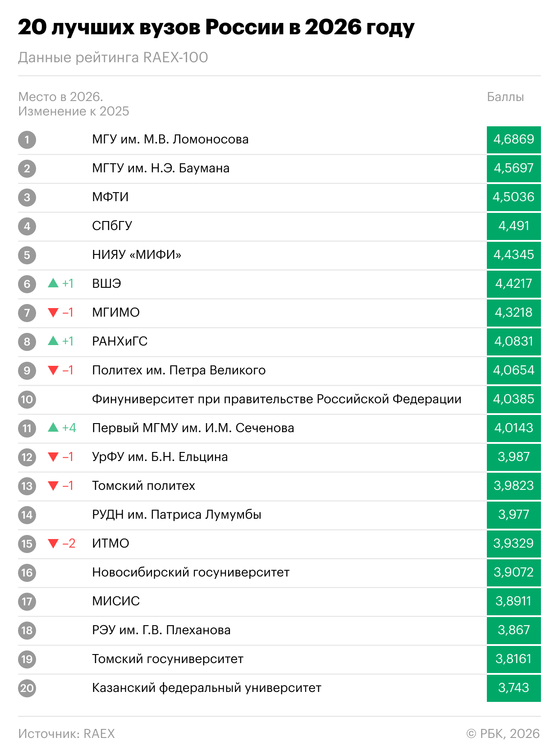Click the rank 18 circle badge
Viewport: 559px width, 756px height.
pyautogui.click(x=27, y=631)
